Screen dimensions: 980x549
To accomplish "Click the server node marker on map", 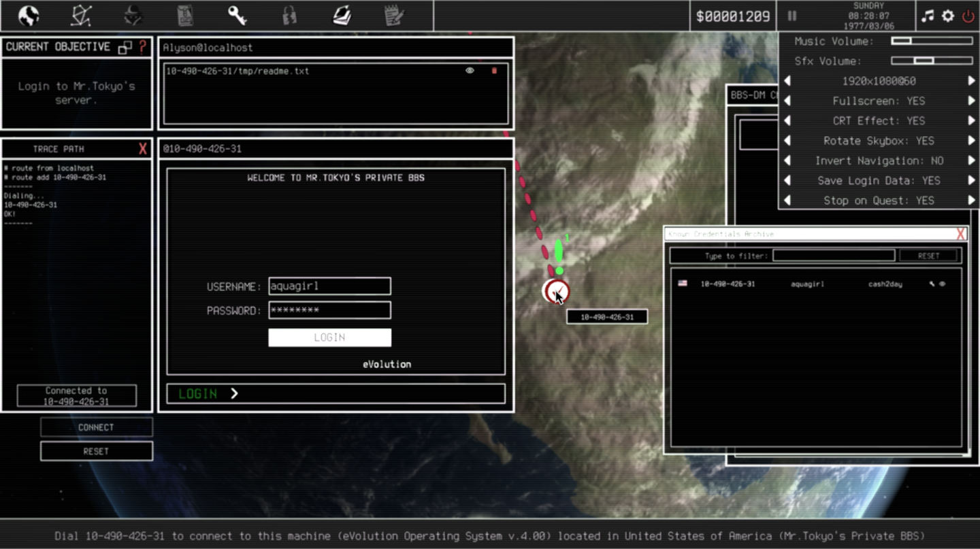I will coord(556,292).
